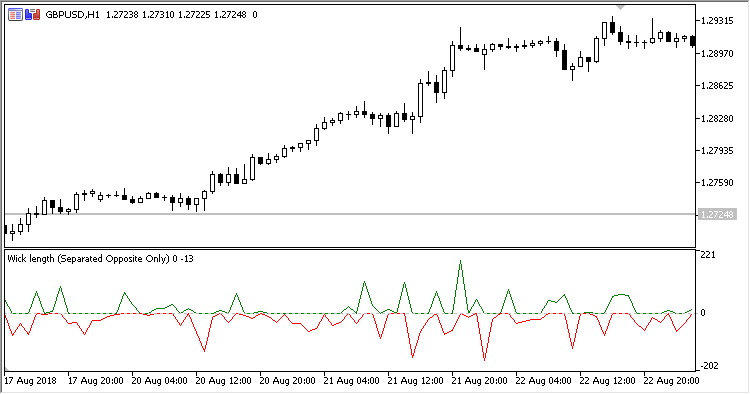Click the grey current price tag 1.27248
Viewport: 750px width, 394px height.
click(x=716, y=214)
